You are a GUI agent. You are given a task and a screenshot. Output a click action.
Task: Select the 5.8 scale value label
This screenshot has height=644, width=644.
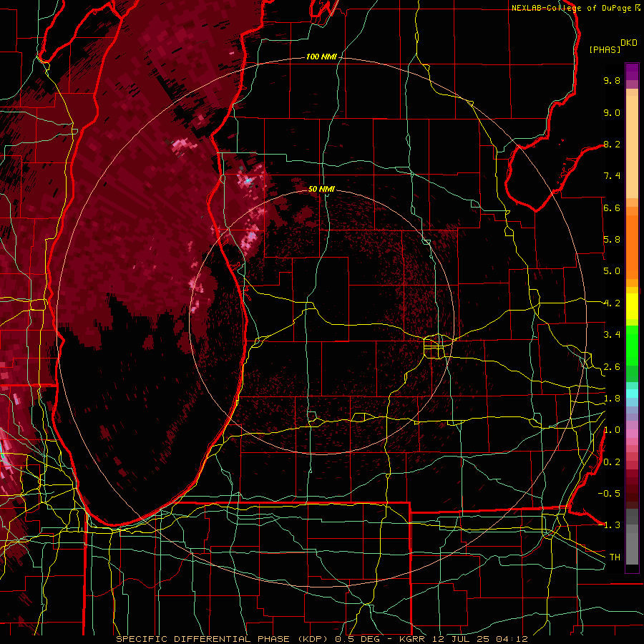tap(612, 240)
